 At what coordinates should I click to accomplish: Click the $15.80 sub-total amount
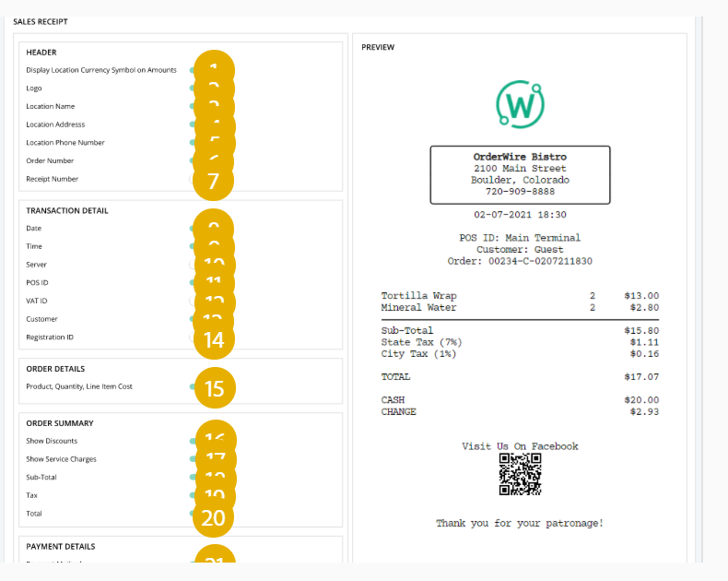(x=641, y=330)
